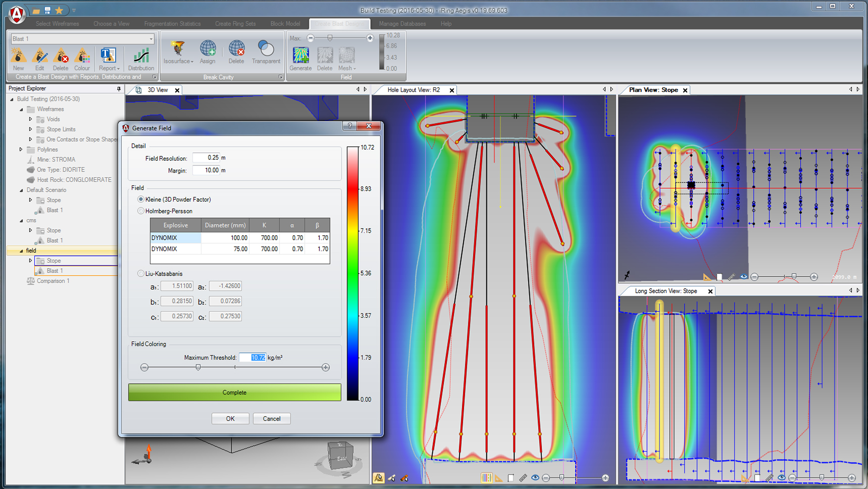
Task: Open the Manage Databases menu
Action: [403, 23]
